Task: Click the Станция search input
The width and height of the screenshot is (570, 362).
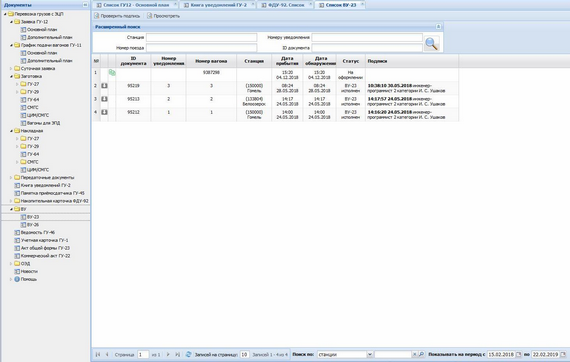Action: click(201, 37)
